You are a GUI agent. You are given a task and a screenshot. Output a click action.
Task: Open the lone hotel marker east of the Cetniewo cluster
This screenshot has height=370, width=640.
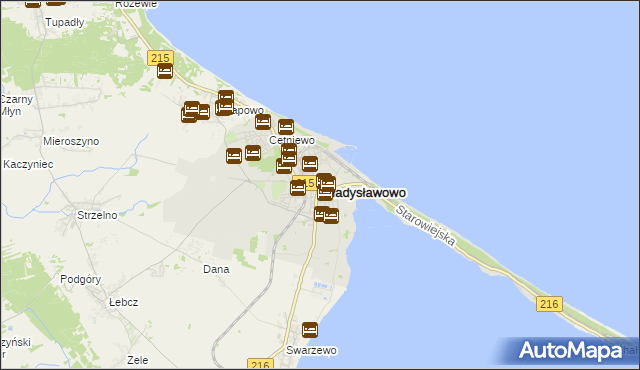click(310, 164)
